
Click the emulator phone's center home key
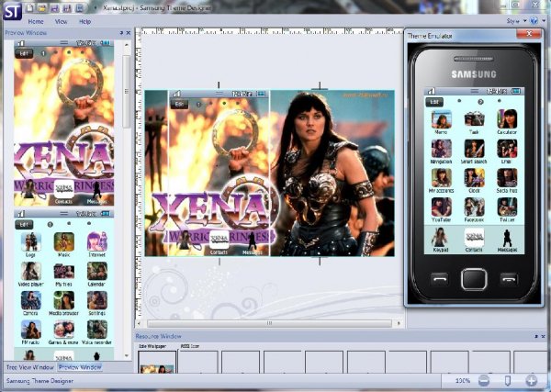tap(474, 279)
